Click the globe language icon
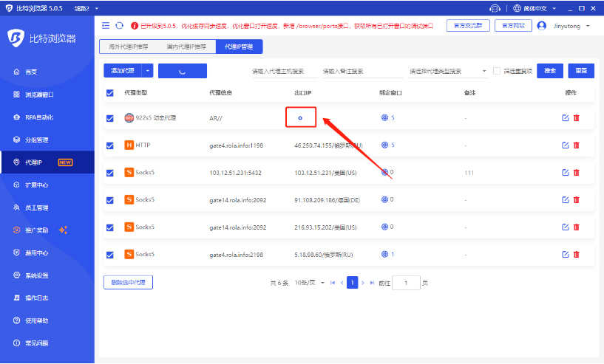The height and width of the screenshot is (364, 604). [517, 8]
